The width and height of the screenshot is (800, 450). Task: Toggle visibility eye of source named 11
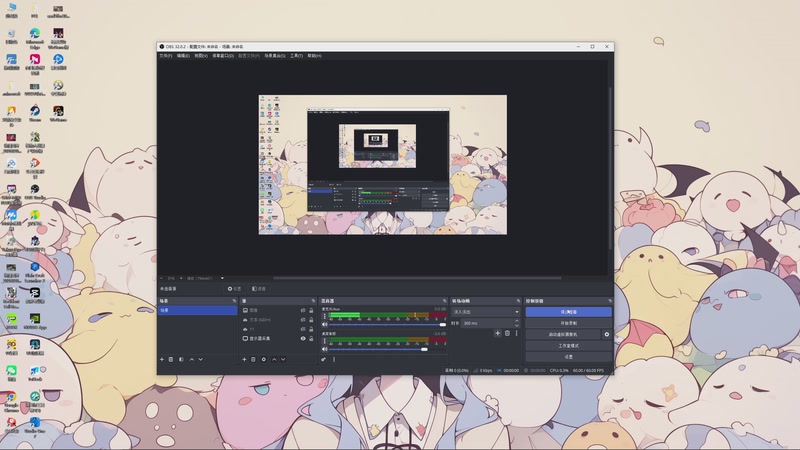tap(303, 329)
